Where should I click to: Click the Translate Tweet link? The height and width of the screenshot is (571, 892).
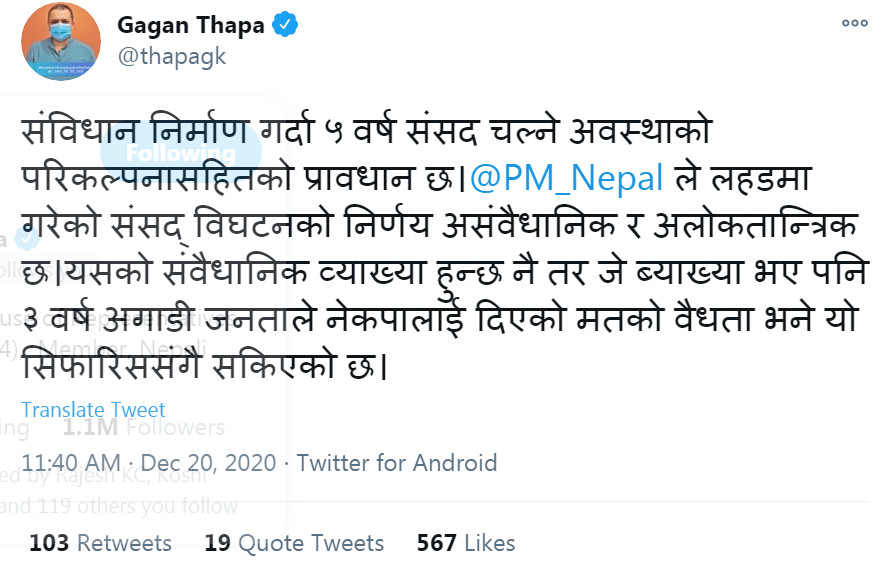point(93,410)
